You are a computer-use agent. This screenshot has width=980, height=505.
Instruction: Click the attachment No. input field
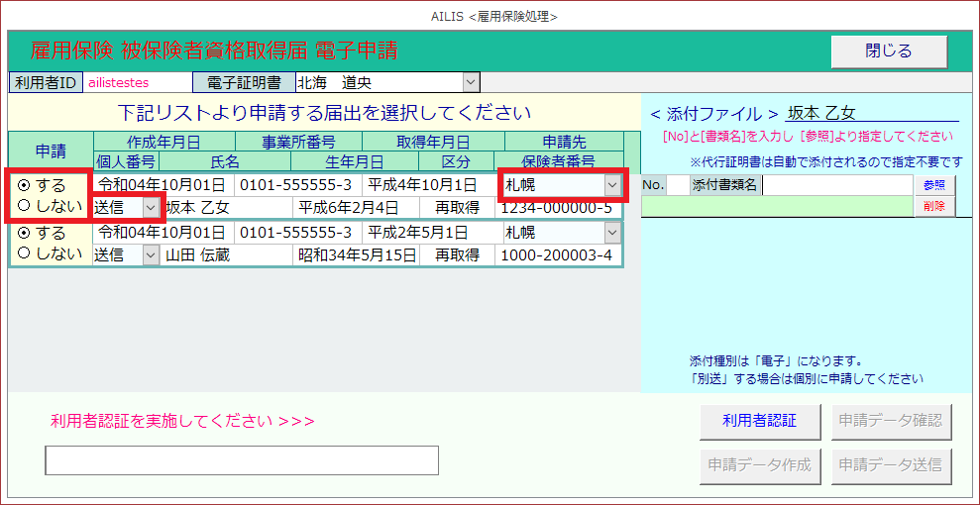[676, 185]
